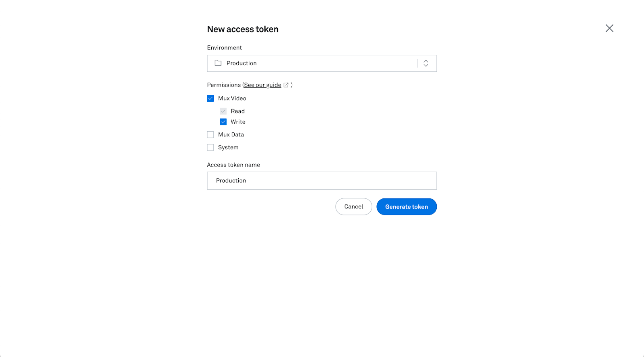Click the folder icon in Environment selector
Screen dimensions: 644x357
point(218,63)
